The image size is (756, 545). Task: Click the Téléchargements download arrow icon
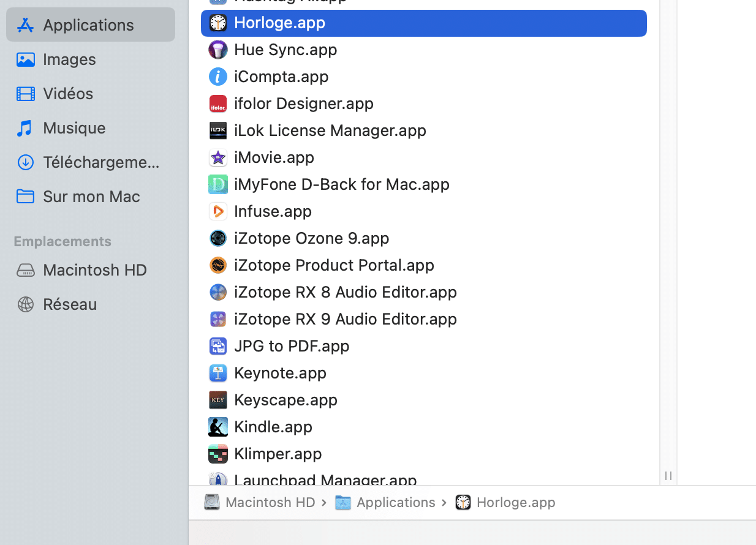pos(25,162)
